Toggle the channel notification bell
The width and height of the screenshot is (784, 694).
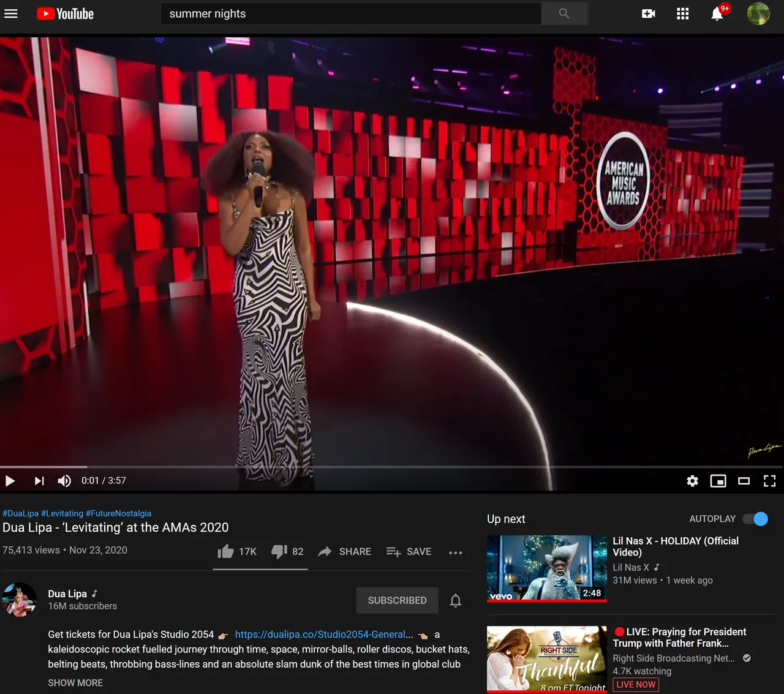[x=456, y=600]
